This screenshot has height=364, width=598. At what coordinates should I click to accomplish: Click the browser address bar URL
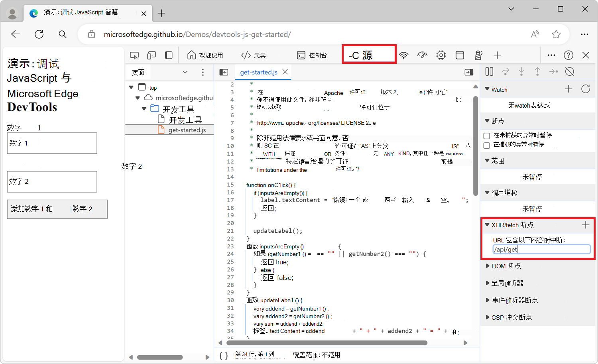[x=197, y=34]
